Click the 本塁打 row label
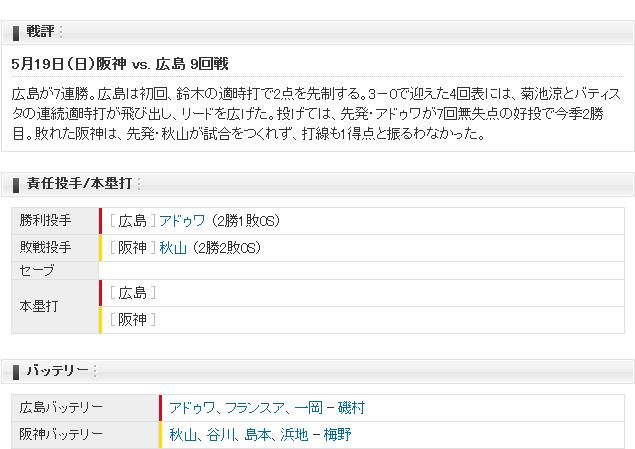635x449 pixels. (38, 306)
